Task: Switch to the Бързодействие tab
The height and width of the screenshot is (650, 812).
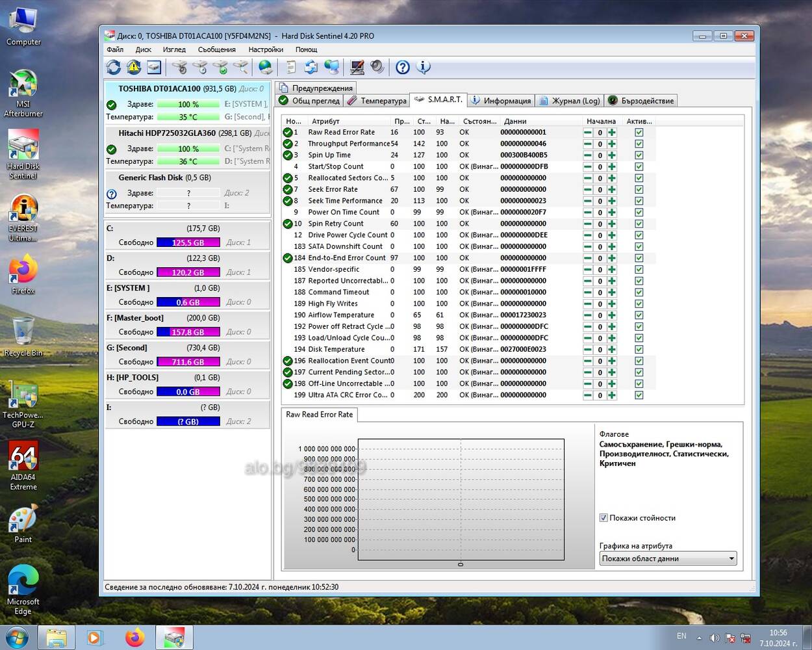Action: [x=641, y=101]
